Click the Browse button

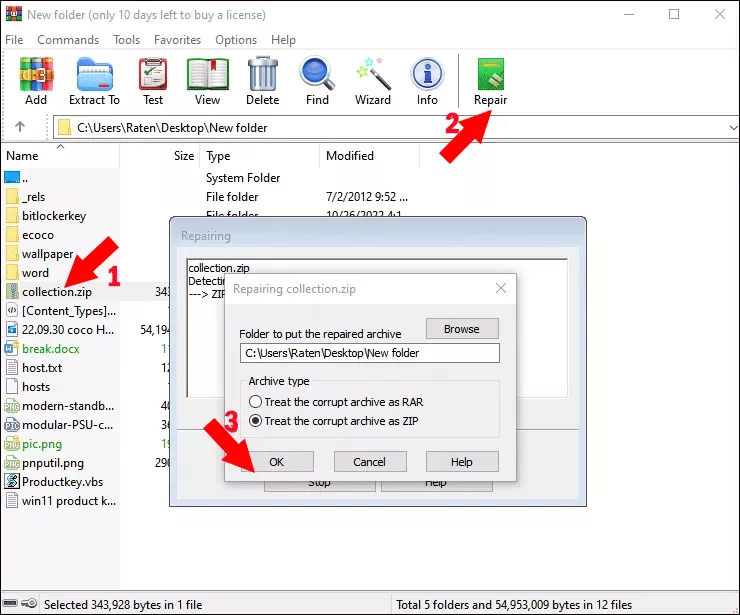461,328
